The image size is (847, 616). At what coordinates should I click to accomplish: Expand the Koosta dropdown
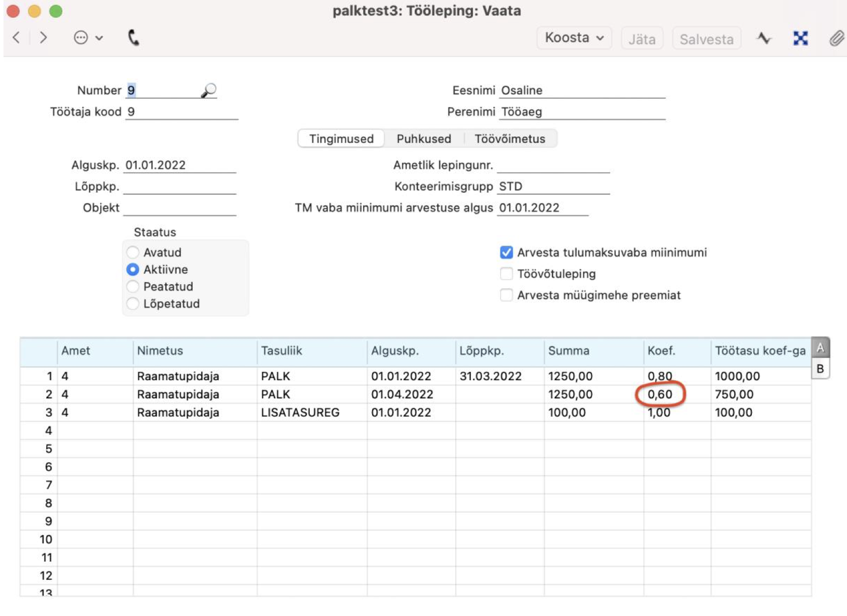[x=574, y=38]
